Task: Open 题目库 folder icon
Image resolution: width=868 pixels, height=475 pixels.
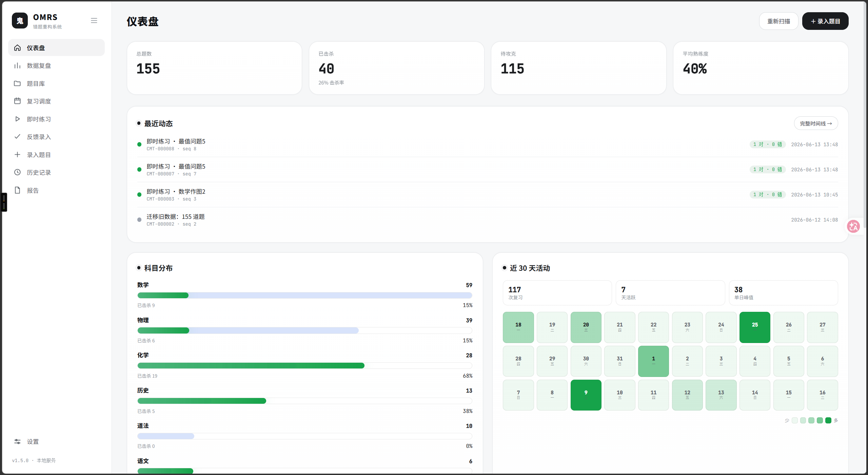Action: pos(17,83)
